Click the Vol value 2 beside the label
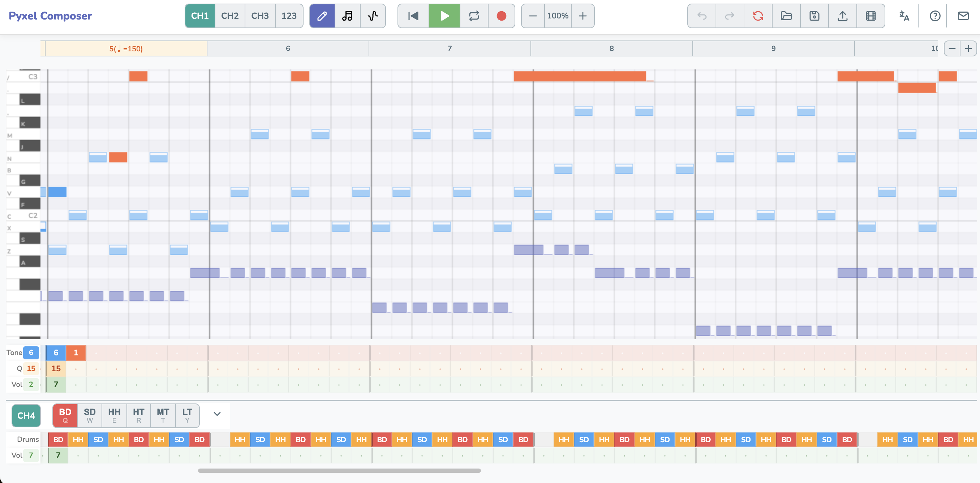980x483 pixels. 31,384
